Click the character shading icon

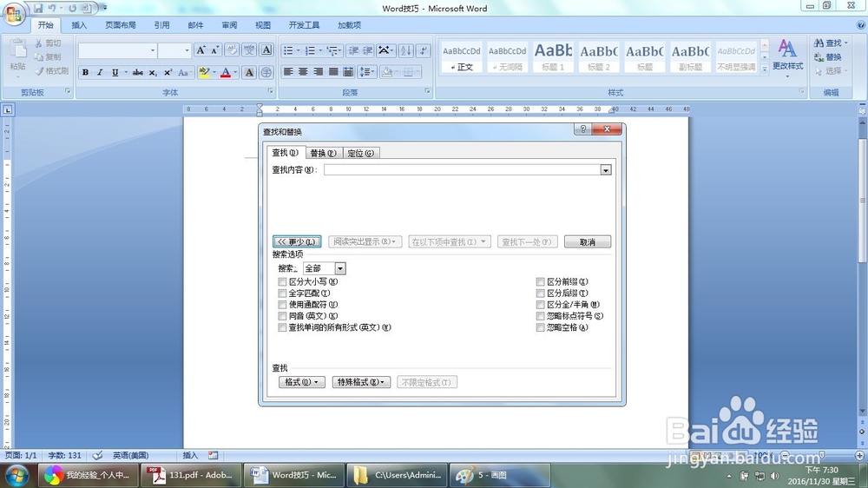click(249, 72)
